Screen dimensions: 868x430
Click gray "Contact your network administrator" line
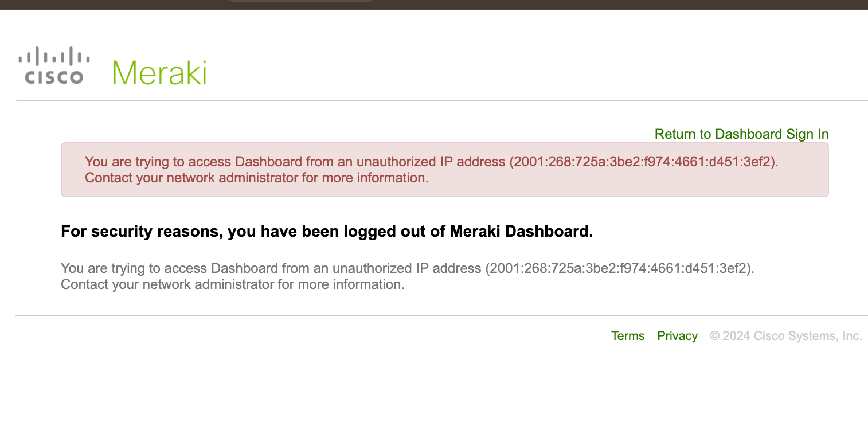tap(232, 284)
